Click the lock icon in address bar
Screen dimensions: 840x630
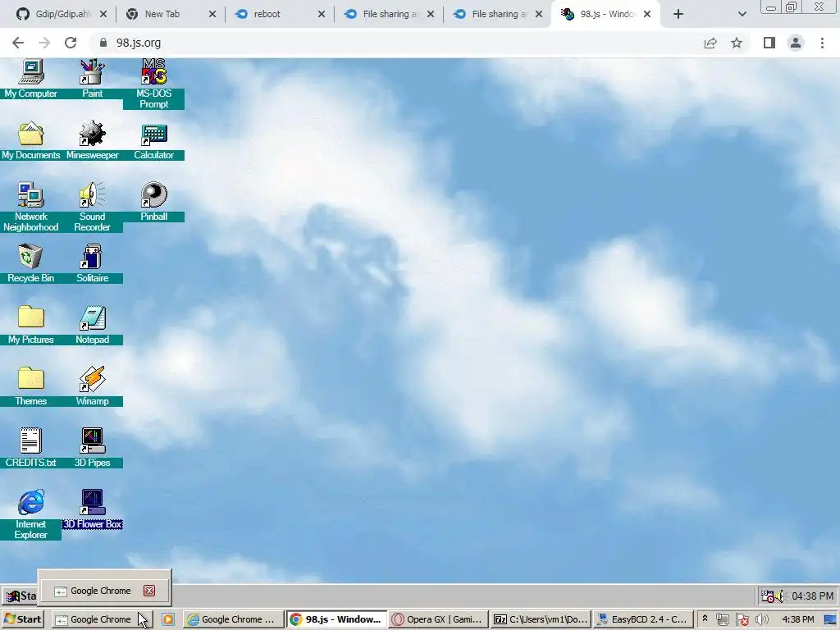[103, 43]
